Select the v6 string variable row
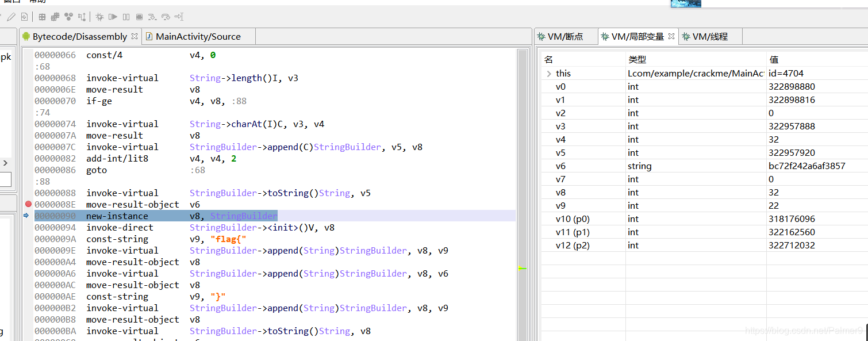This screenshot has width=868, height=341. [705, 166]
